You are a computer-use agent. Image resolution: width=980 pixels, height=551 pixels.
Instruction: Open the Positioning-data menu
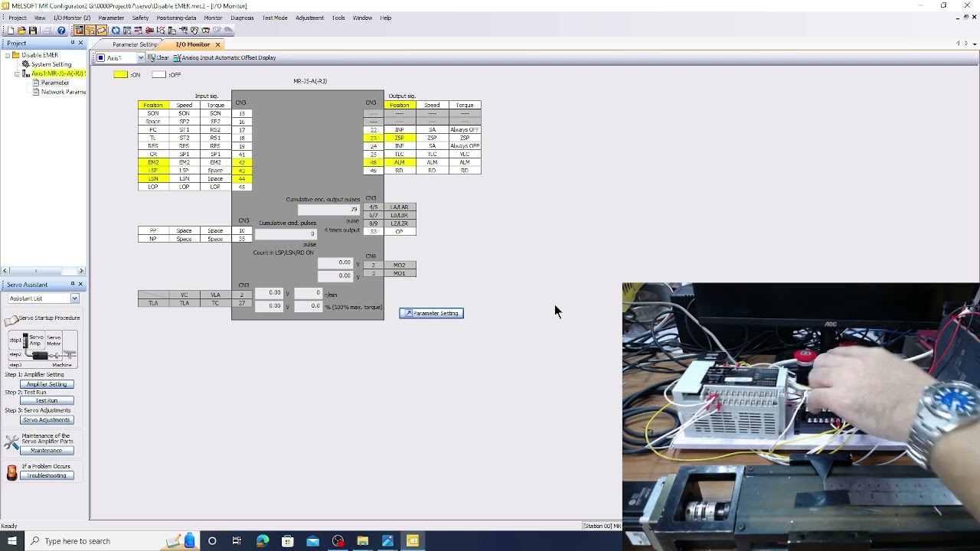176,18
